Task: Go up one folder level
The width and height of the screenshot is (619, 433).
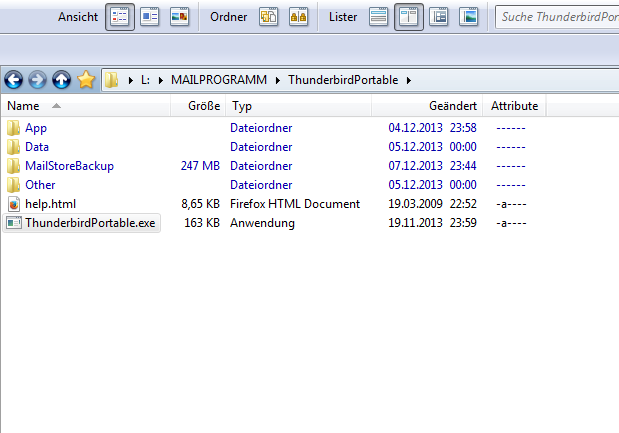Action: click(x=62, y=80)
